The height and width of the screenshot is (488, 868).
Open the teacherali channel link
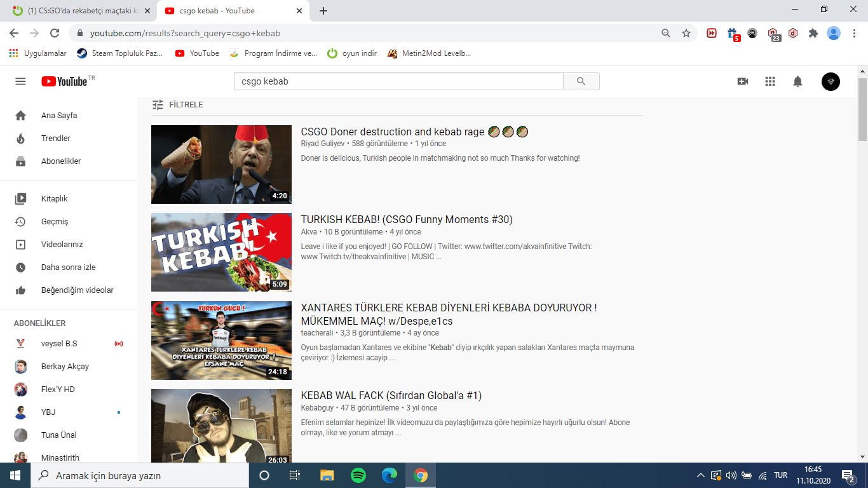click(x=317, y=333)
